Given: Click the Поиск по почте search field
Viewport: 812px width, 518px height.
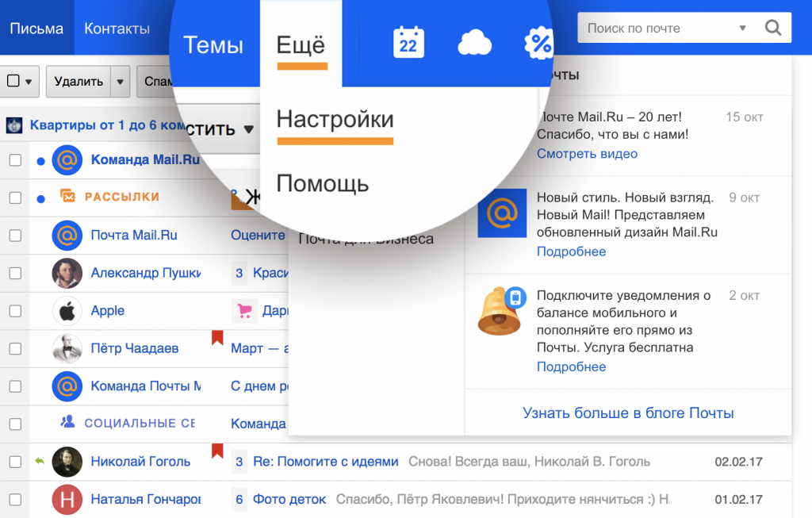Looking at the screenshot, I should tap(658, 29).
